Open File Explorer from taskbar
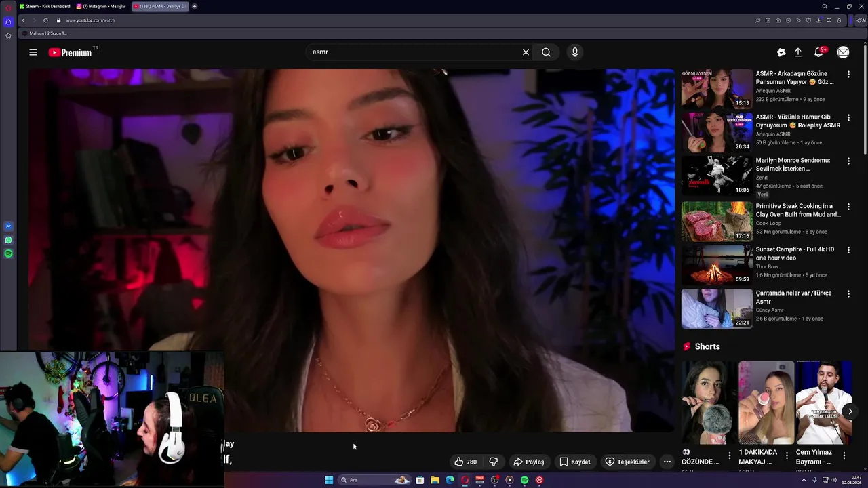Screen dimensions: 868x488 click(x=435, y=480)
